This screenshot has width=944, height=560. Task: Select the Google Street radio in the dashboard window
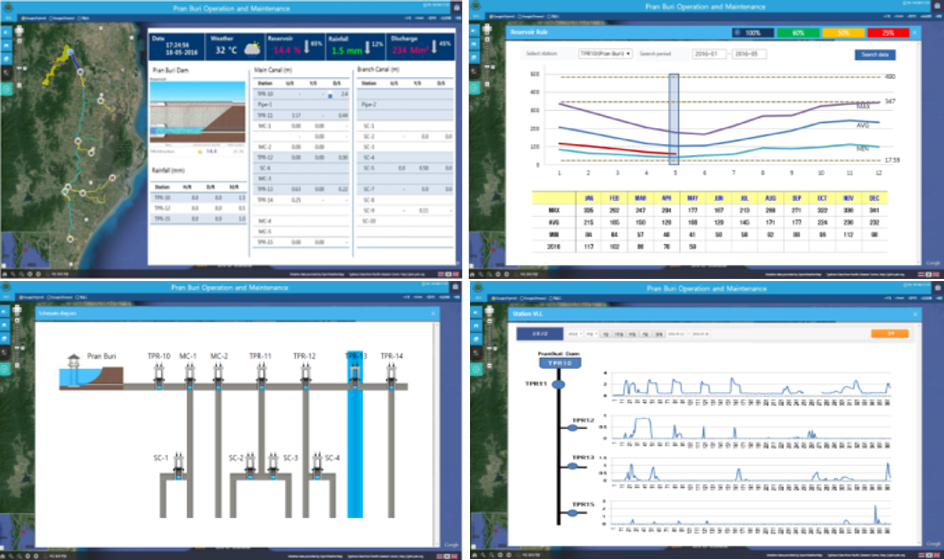coord(51,18)
